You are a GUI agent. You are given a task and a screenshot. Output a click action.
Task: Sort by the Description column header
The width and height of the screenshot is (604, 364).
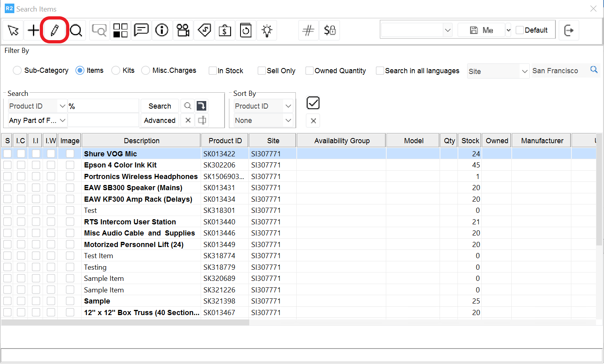(141, 141)
